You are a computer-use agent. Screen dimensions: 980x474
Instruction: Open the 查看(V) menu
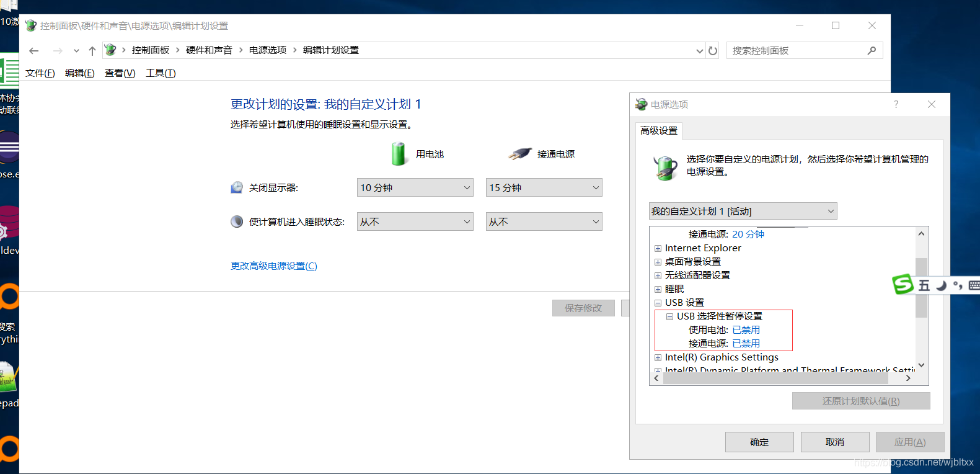tap(120, 73)
